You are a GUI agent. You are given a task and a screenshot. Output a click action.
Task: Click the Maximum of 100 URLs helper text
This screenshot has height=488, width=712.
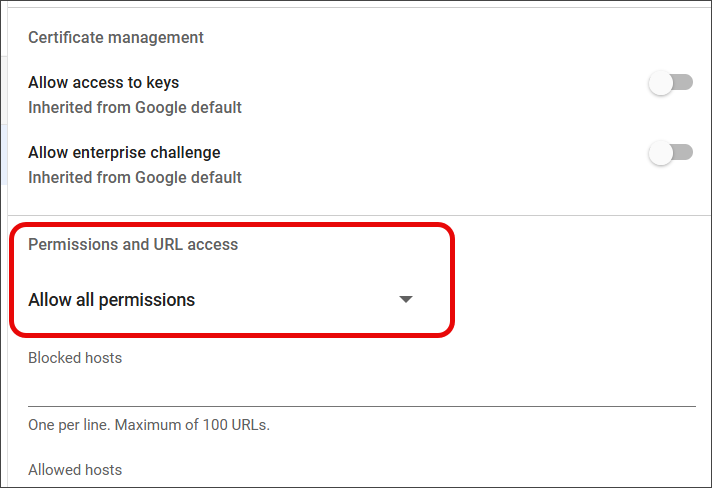click(x=192, y=424)
